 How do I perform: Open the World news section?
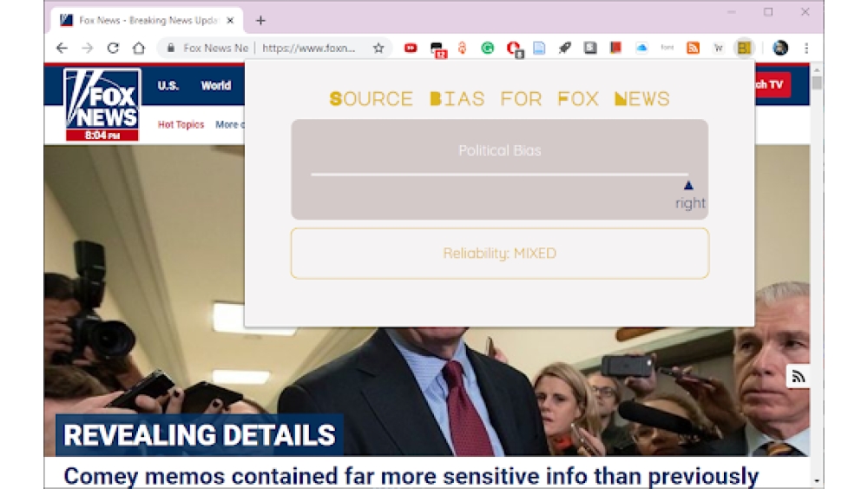click(215, 85)
